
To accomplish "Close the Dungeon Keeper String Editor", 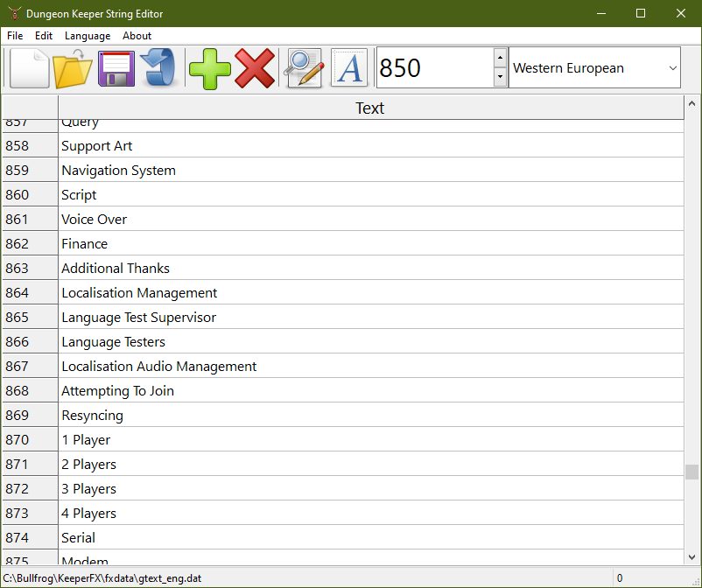I will pos(680,13).
